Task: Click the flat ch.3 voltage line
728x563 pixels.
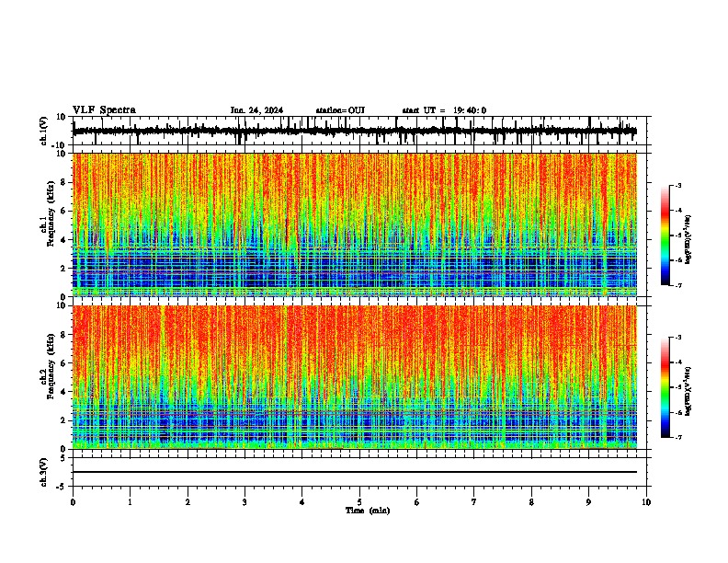Action: pos(355,472)
